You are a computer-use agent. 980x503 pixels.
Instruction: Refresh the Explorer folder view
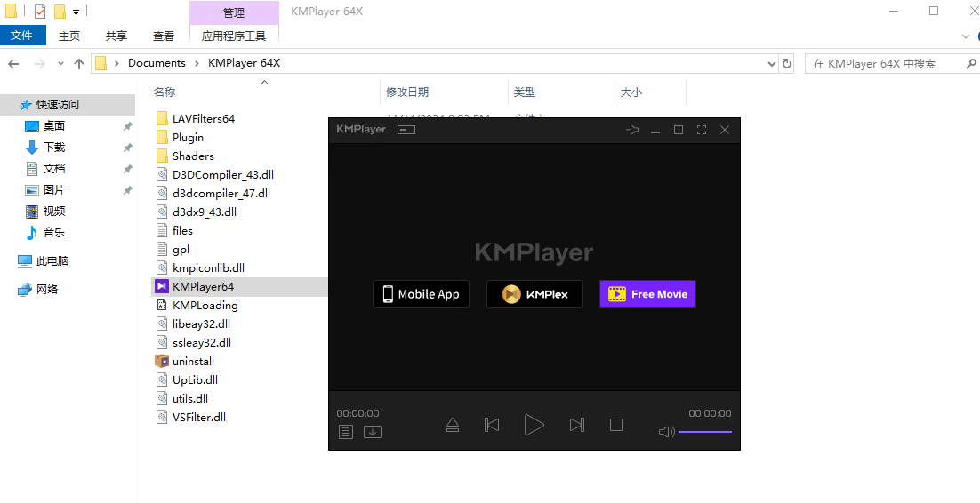point(787,64)
